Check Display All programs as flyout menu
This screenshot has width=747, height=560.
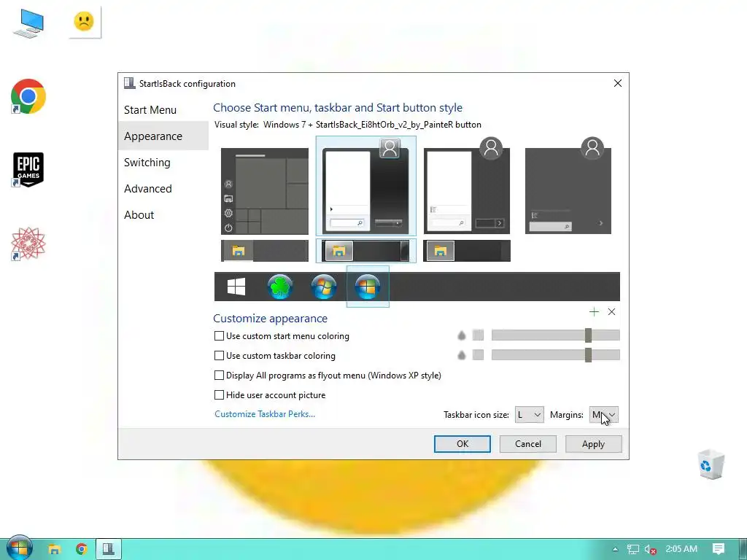point(219,376)
